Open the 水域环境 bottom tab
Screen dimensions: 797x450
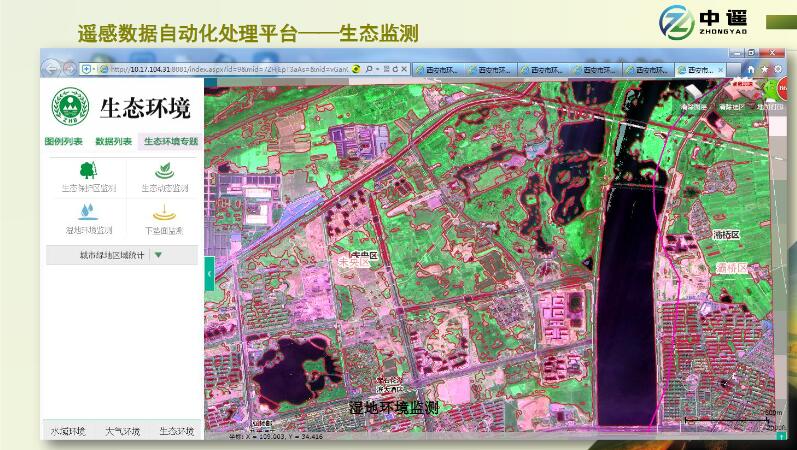pyautogui.click(x=68, y=431)
